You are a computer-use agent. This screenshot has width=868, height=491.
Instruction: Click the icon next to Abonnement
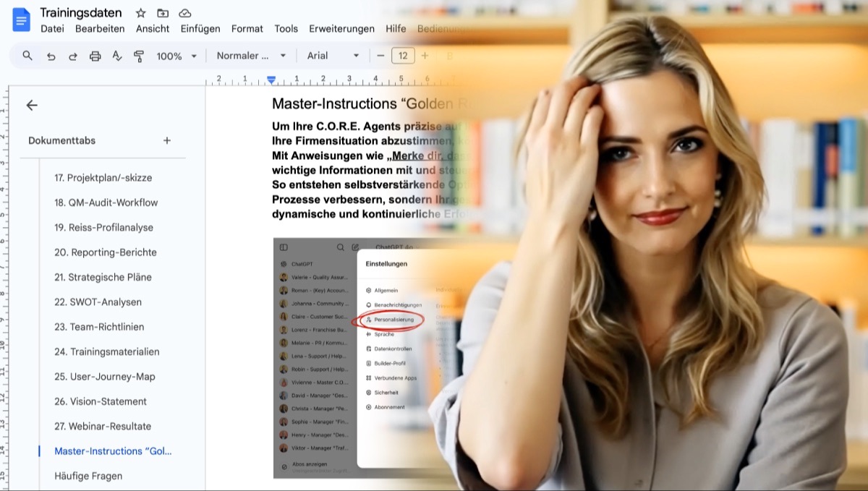click(369, 407)
